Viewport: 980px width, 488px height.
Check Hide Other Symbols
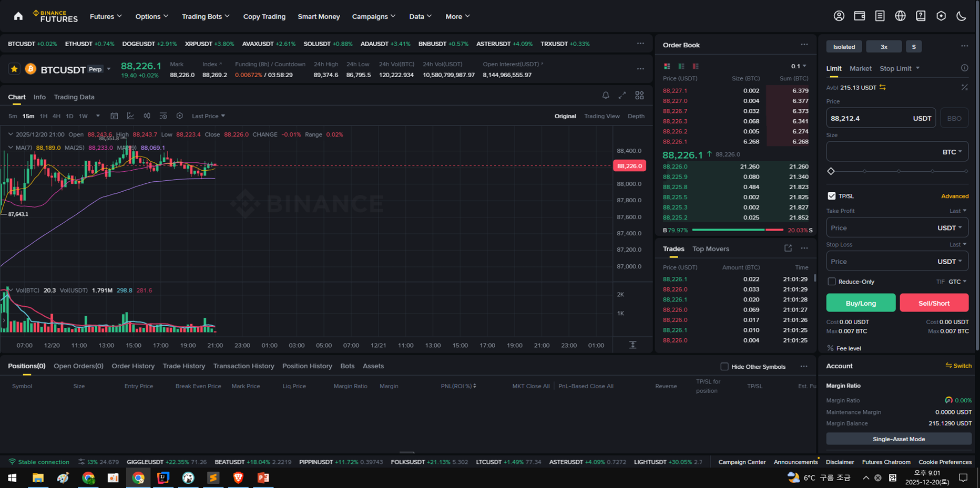pos(724,367)
